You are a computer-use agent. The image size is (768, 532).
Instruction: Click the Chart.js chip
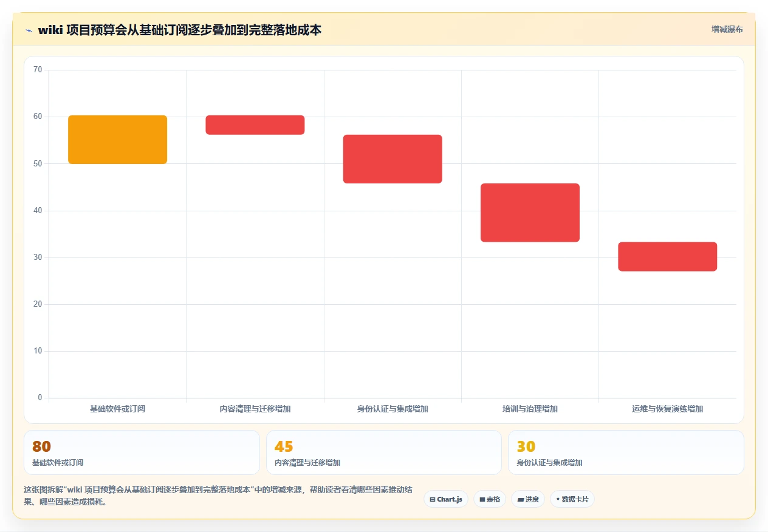(446, 499)
